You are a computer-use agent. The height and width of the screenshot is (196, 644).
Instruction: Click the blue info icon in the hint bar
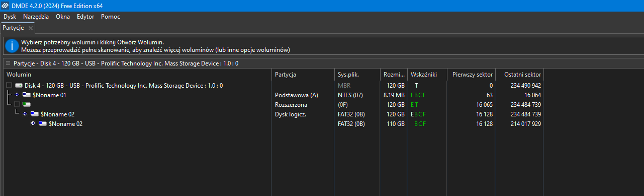(x=12, y=46)
